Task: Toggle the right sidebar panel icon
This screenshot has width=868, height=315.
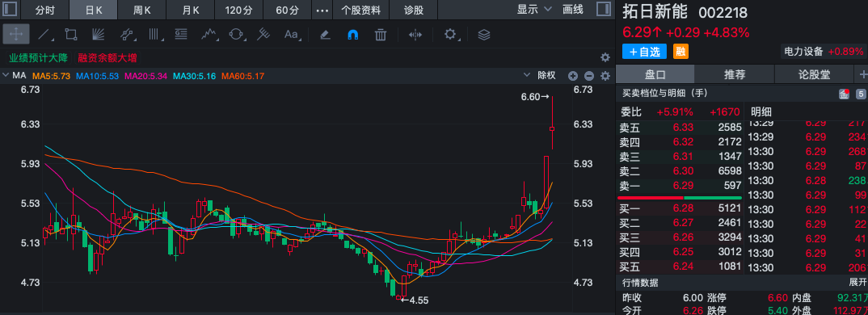Action: 604,9
